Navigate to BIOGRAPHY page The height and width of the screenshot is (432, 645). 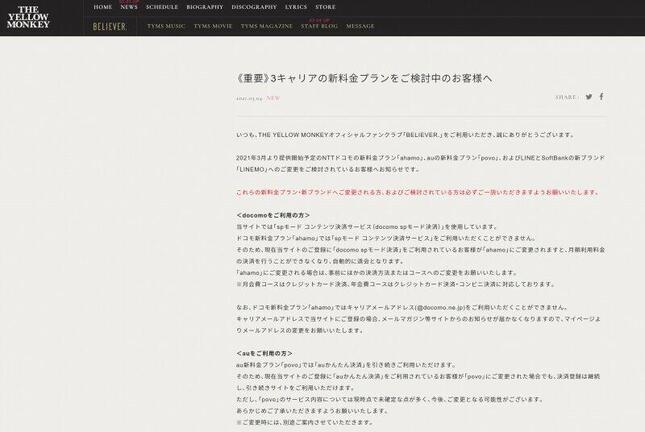pos(204,7)
